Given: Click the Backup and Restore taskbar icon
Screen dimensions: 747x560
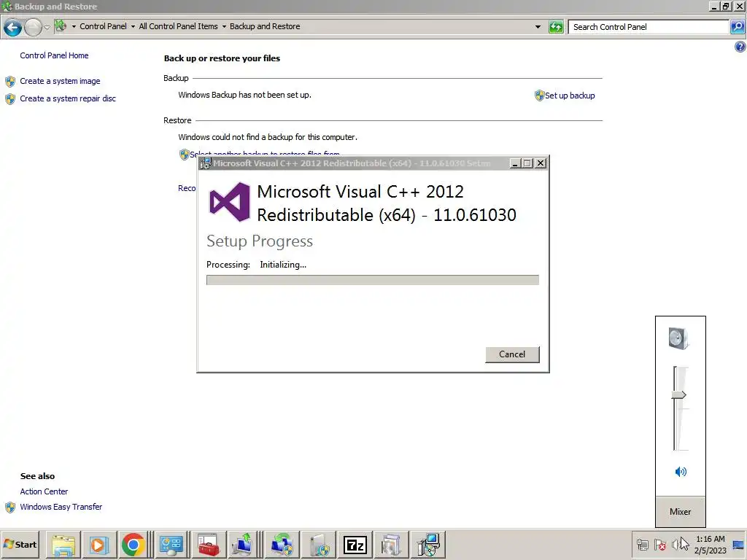Looking at the screenshot, I should (x=282, y=545).
